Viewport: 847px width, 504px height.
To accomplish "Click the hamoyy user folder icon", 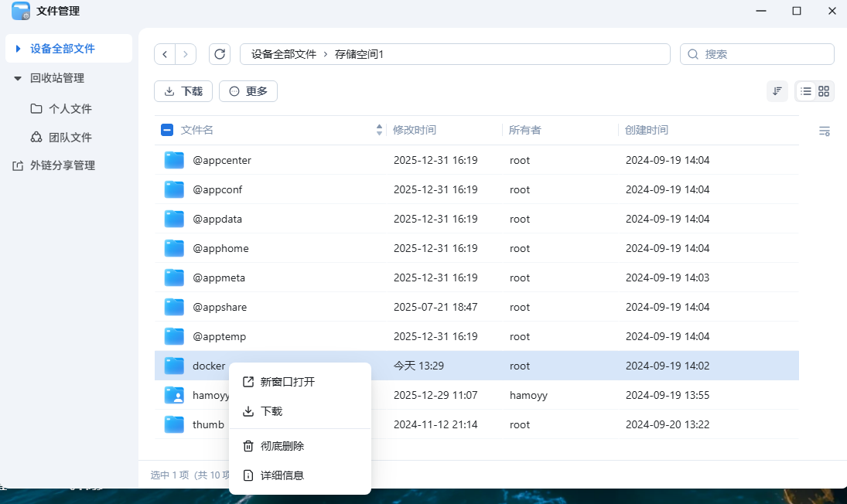I will tap(174, 395).
